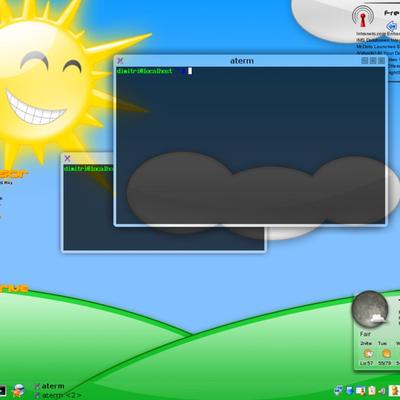Click the blue shield tray icon
Viewport: 400px width, 400px height.
349,390
